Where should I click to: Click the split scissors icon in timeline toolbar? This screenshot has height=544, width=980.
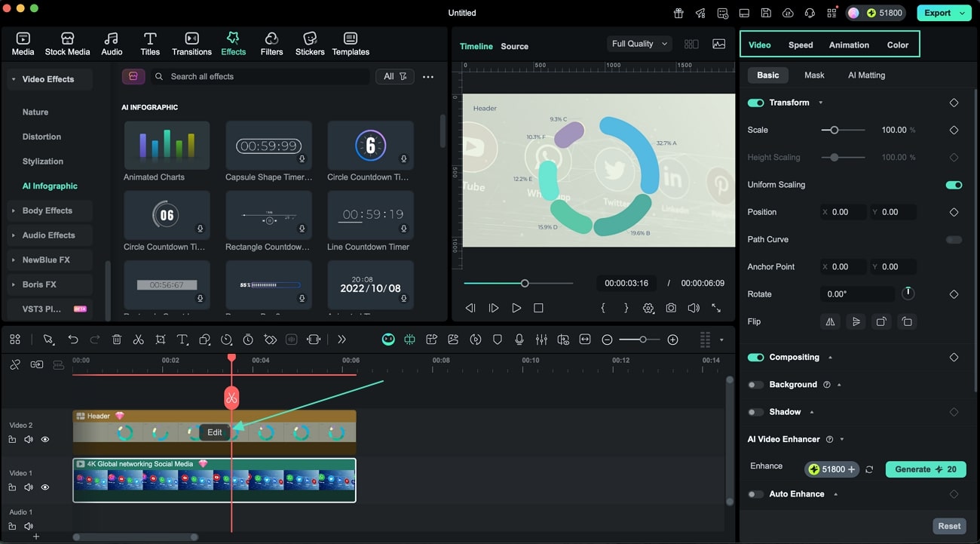pyautogui.click(x=138, y=340)
